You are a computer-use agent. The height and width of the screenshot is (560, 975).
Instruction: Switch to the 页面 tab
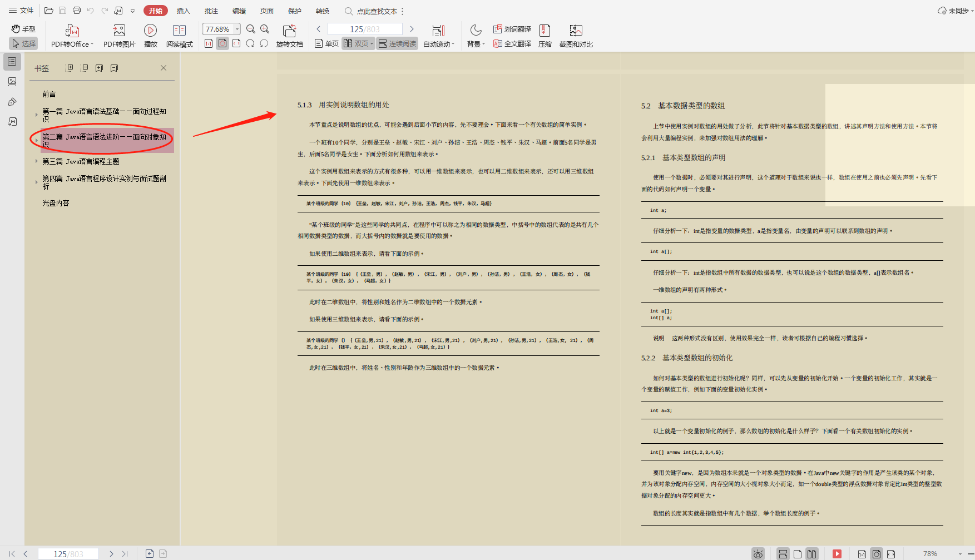click(267, 11)
